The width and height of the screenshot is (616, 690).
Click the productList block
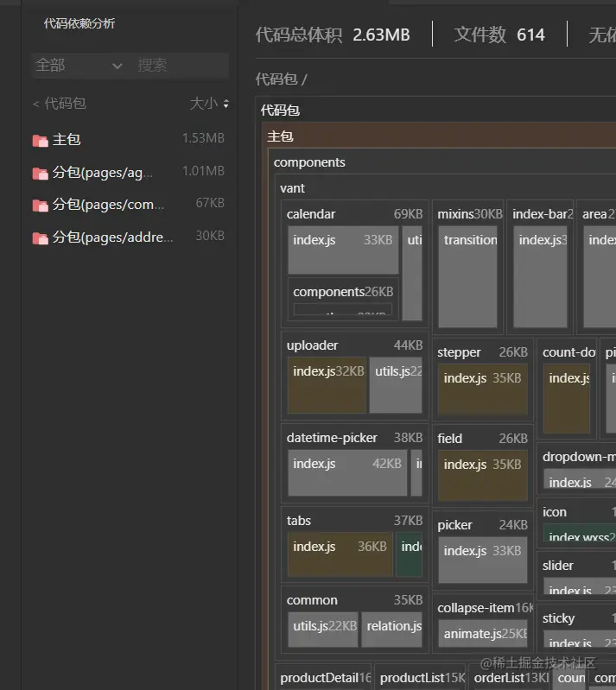pos(420,678)
